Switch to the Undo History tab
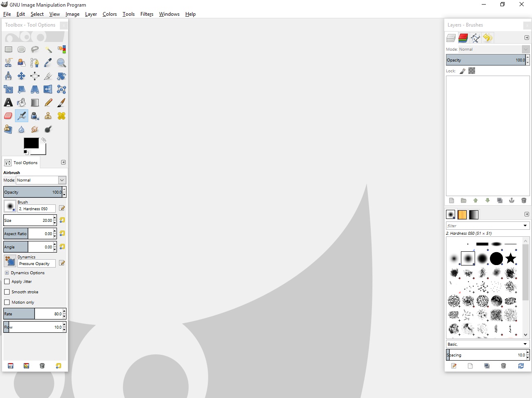The width and height of the screenshot is (532, 398). coord(488,38)
